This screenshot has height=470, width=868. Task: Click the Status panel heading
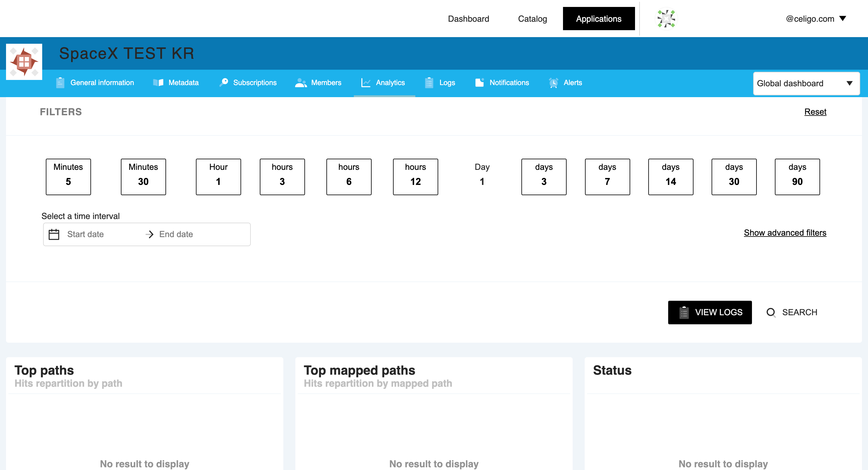pos(612,370)
